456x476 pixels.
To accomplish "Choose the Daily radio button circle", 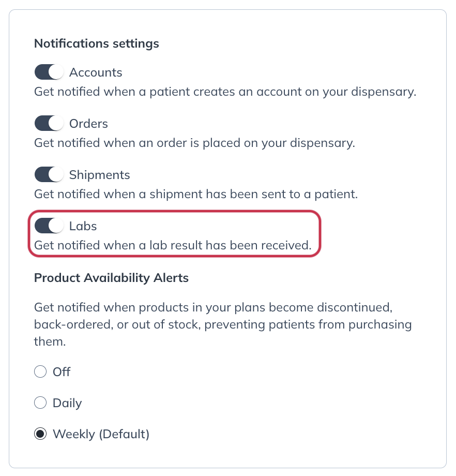I will (x=40, y=403).
